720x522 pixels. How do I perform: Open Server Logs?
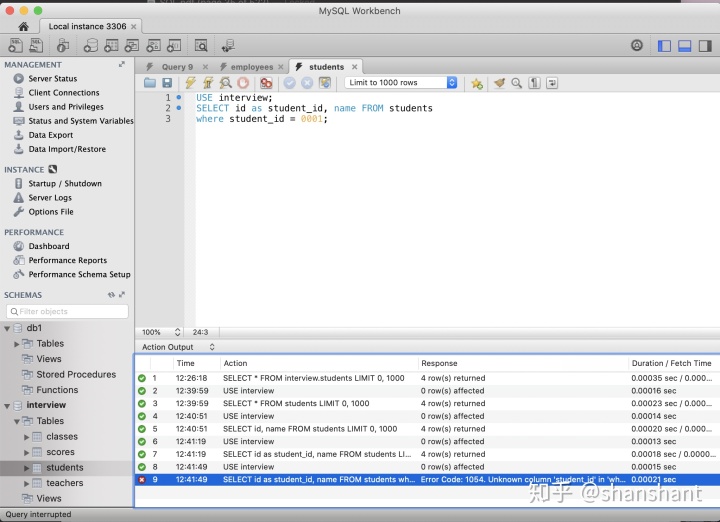tap(50, 198)
